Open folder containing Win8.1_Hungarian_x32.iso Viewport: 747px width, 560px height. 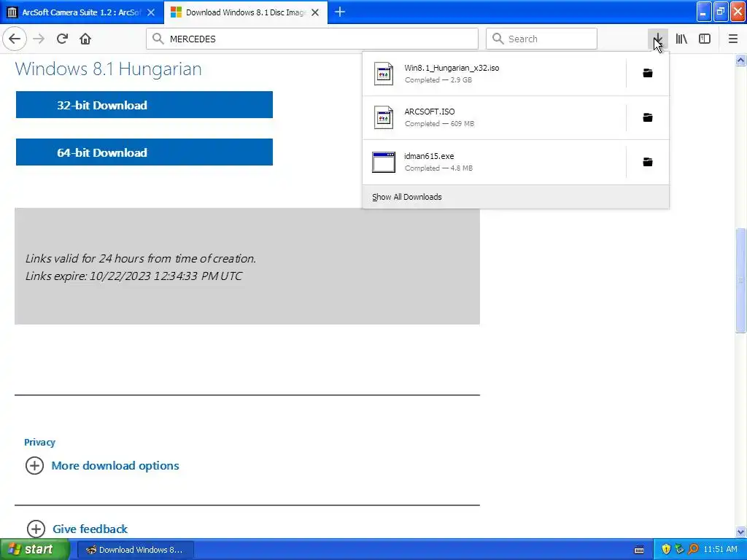point(648,74)
